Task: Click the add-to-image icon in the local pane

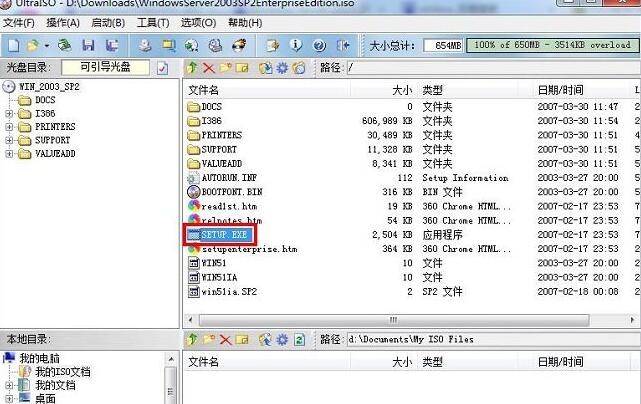Action: [x=266, y=339]
